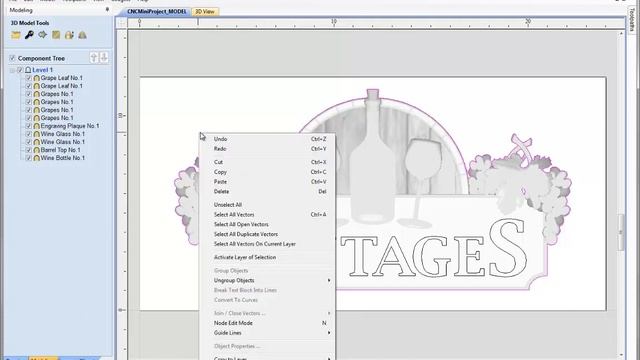Viewport: 640px width, 360px height.
Task: Click the green arrow icon in 3D Model Tools
Action: pos(42,35)
